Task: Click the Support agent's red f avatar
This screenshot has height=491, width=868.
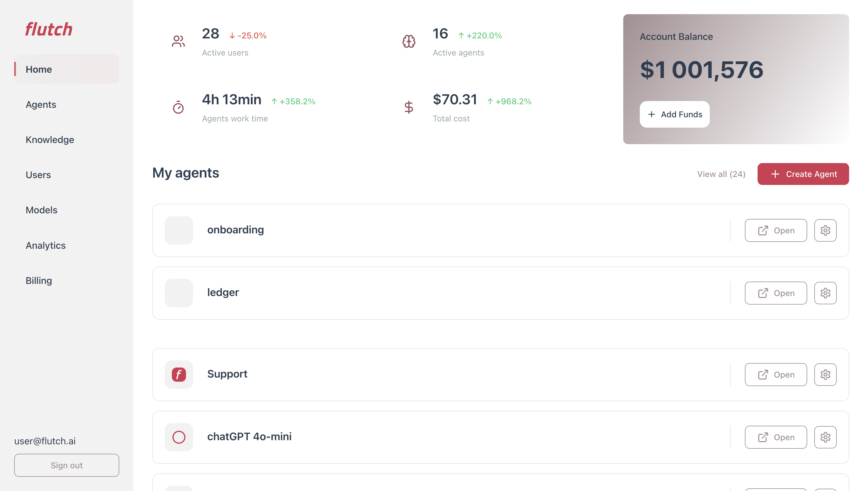Action: click(x=179, y=374)
